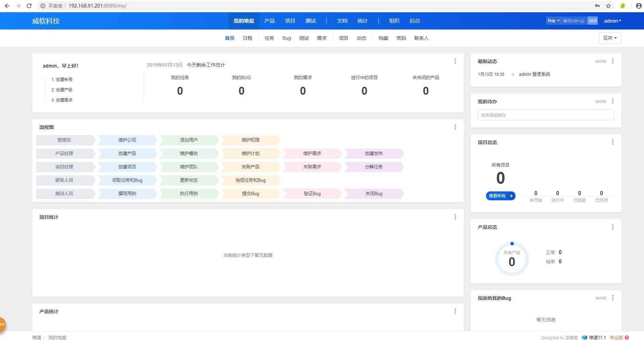644x343 pixels.
Task: Open the 文档 main navigation tab
Action: pyautogui.click(x=342, y=21)
